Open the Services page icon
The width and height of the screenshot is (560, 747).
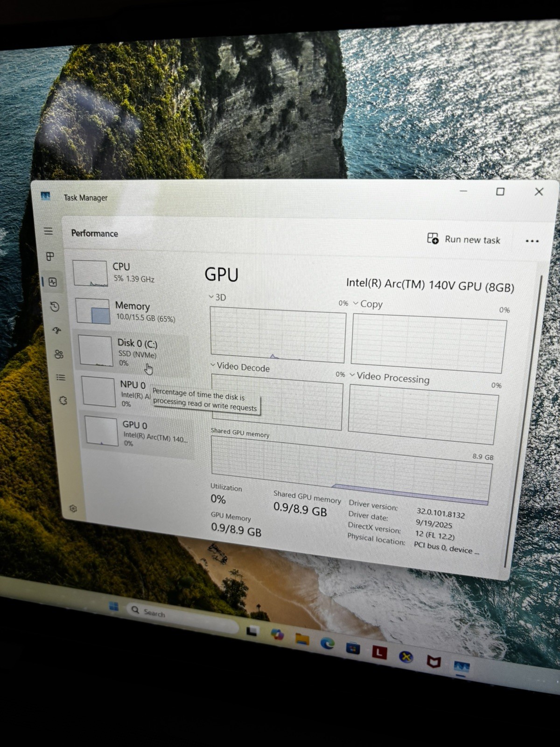63,401
